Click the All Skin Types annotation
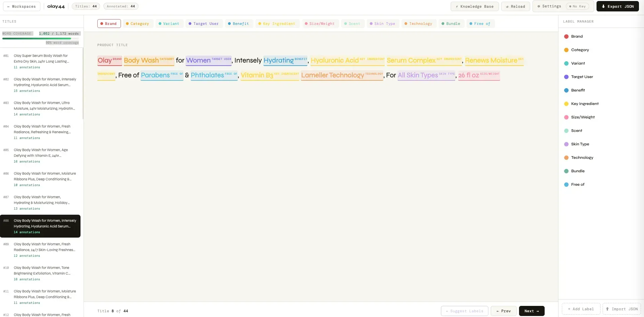Image resolution: width=644 pixels, height=317 pixels. click(426, 75)
